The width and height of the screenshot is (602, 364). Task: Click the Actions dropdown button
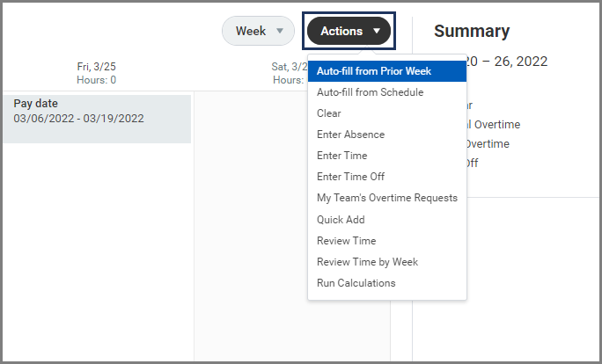[x=349, y=32]
